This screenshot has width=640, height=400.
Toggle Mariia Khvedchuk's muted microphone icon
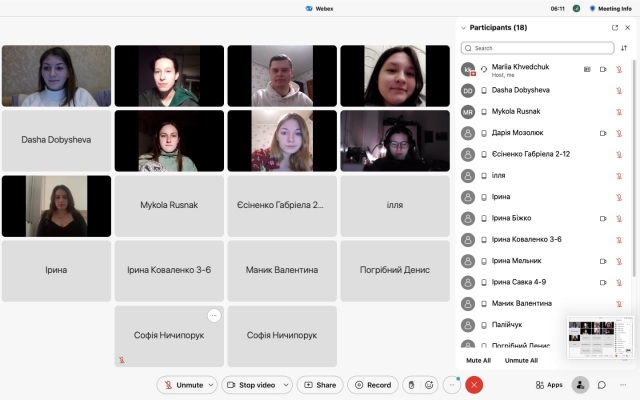[619, 69]
